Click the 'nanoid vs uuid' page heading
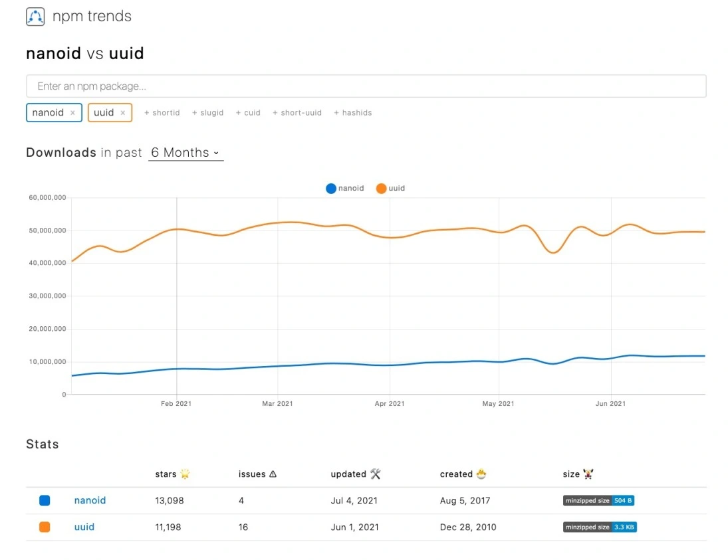The height and width of the screenshot is (560, 728). (85, 53)
